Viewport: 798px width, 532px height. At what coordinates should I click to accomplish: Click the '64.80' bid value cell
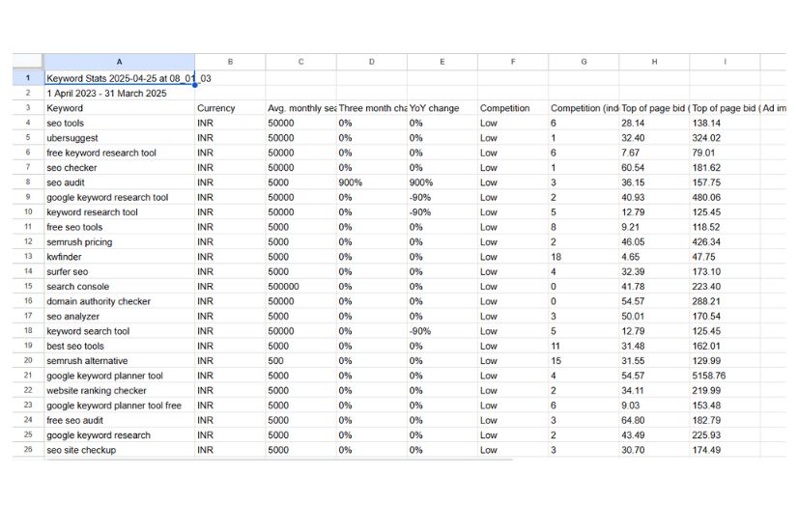coord(654,420)
